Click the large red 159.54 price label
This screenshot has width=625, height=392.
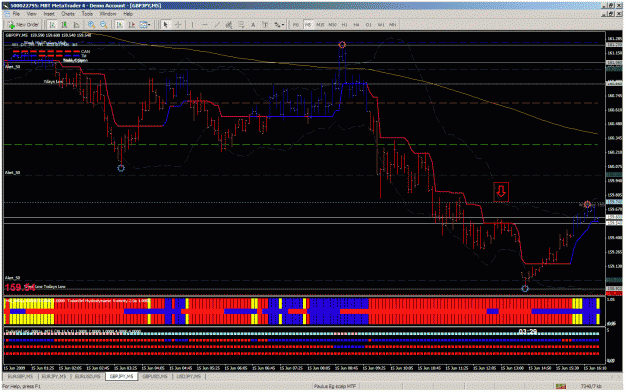[x=20, y=287]
